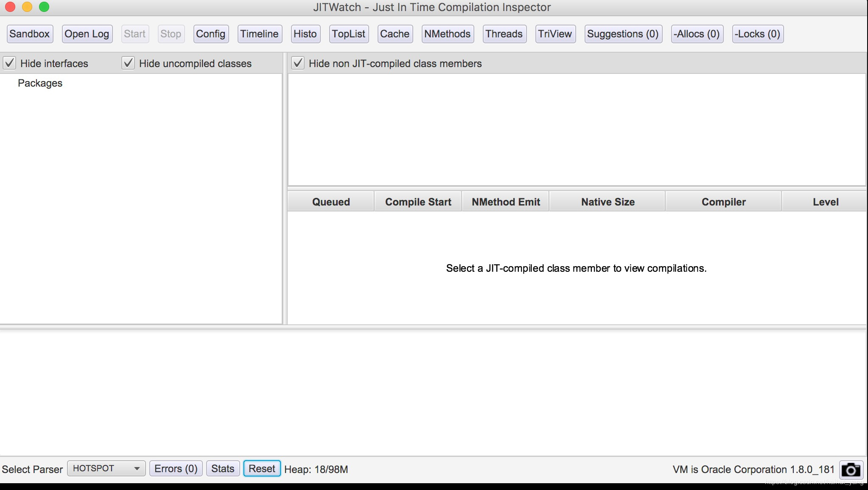The width and height of the screenshot is (868, 490).
Task: Show the Timeline view
Action: point(259,34)
